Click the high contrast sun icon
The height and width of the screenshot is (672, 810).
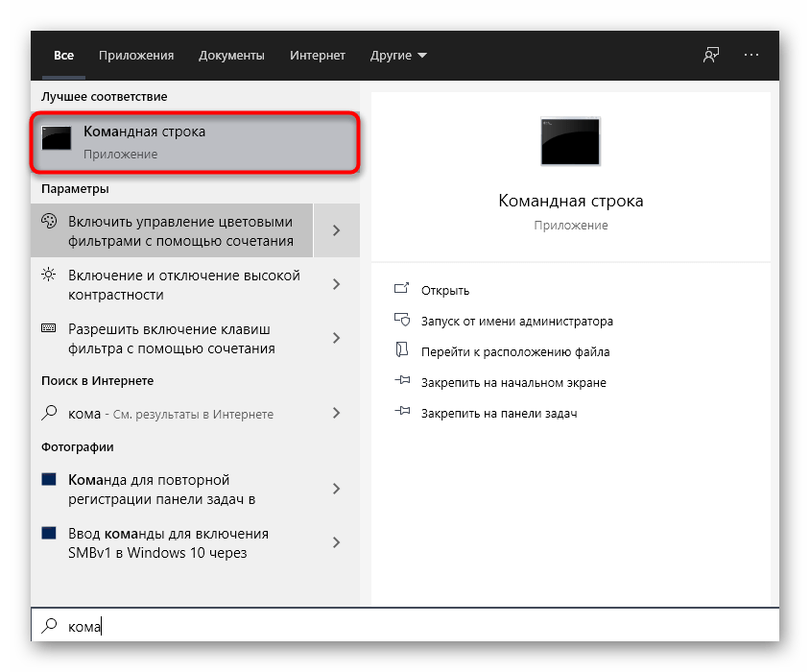[49, 276]
